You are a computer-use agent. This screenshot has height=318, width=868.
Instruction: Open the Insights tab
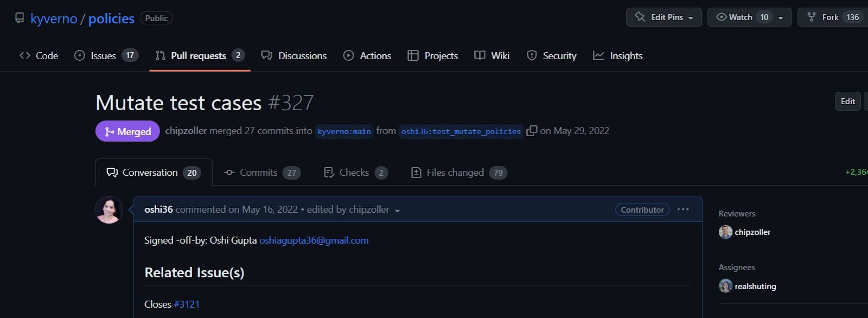tap(617, 55)
